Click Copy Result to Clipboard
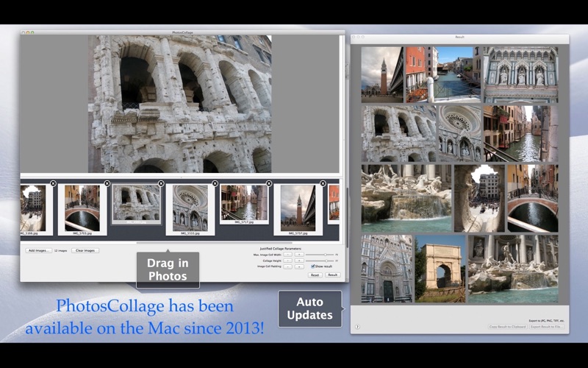The width and height of the screenshot is (588, 368). (x=508, y=327)
